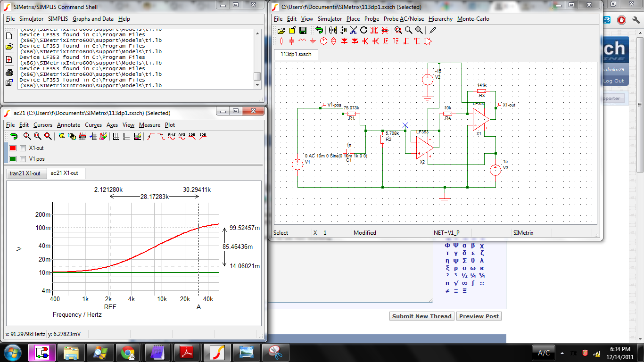The height and width of the screenshot is (362, 644).
Task: Click Zoom out magnifier in schematic toolbar
Action: tap(408, 30)
